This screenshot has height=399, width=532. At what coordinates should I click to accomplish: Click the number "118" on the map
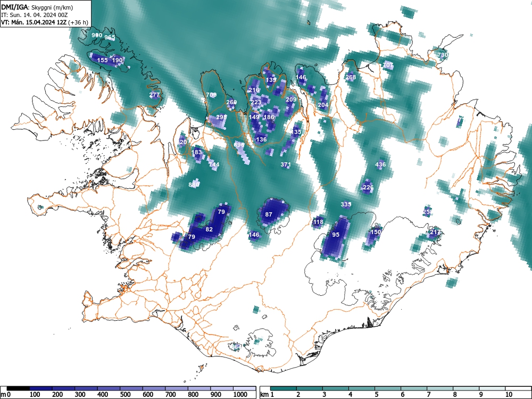(x=318, y=222)
